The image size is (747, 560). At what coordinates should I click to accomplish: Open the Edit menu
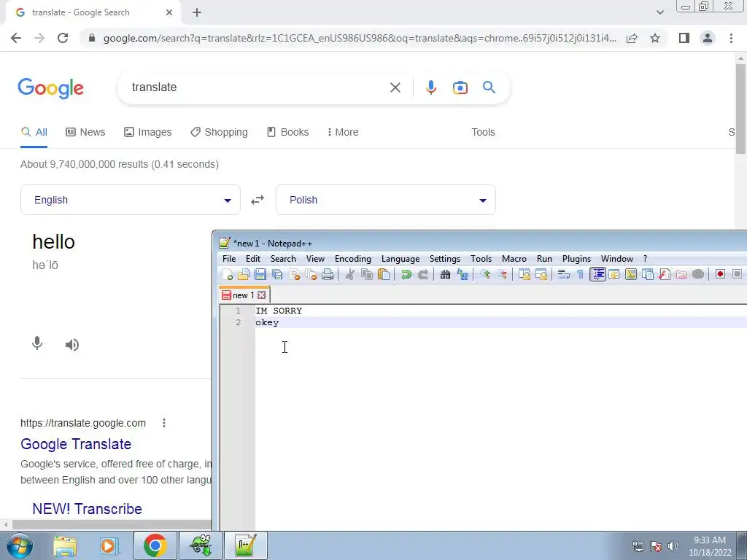pyautogui.click(x=253, y=259)
